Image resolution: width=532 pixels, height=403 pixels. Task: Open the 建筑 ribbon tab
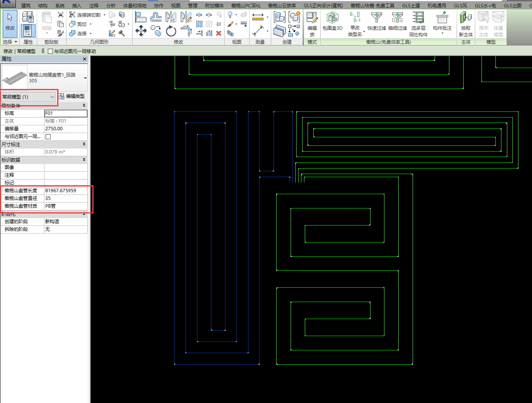point(26,5)
